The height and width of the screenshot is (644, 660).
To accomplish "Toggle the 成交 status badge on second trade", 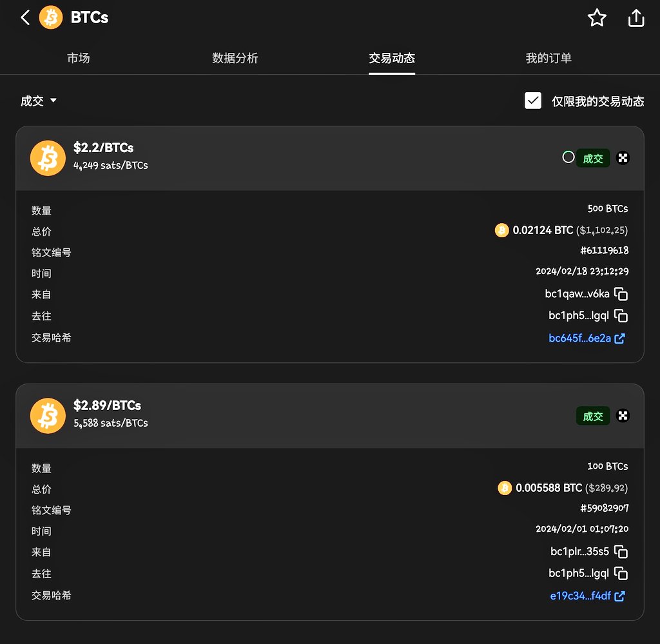I will coord(593,416).
